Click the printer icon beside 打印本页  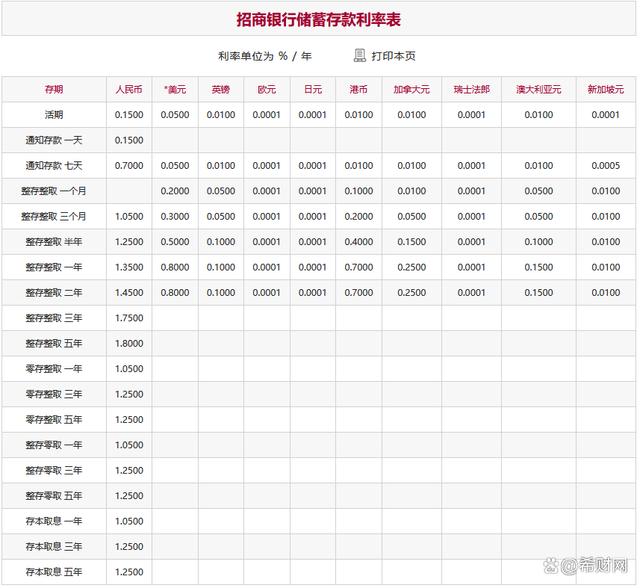pos(360,56)
